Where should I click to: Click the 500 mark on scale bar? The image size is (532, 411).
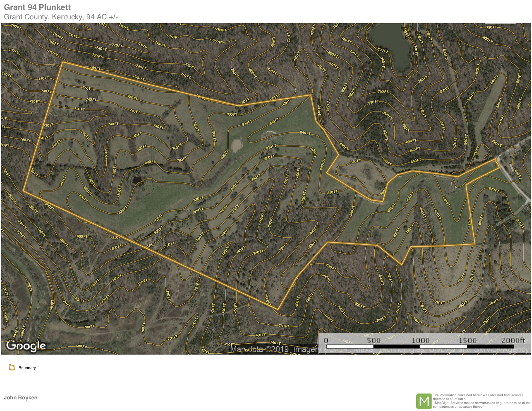pyautogui.click(x=374, y=340)
